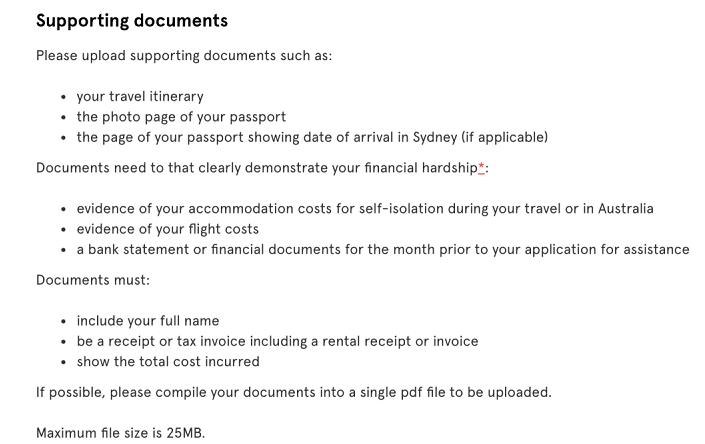Click the word 'Sydney' in passport bullet

(x=435, y=137)
